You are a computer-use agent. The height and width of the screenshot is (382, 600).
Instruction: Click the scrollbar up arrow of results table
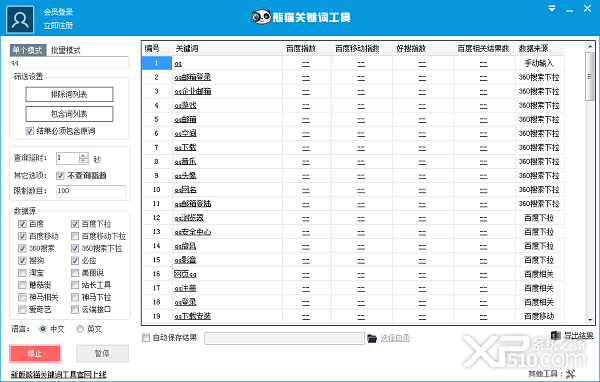coord(590,47)
